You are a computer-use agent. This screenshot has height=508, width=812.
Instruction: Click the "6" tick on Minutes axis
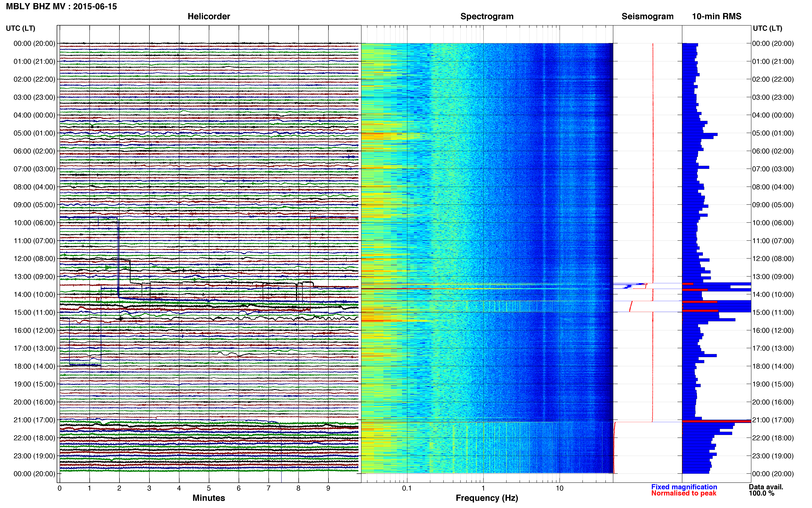(x=239, y=488)
